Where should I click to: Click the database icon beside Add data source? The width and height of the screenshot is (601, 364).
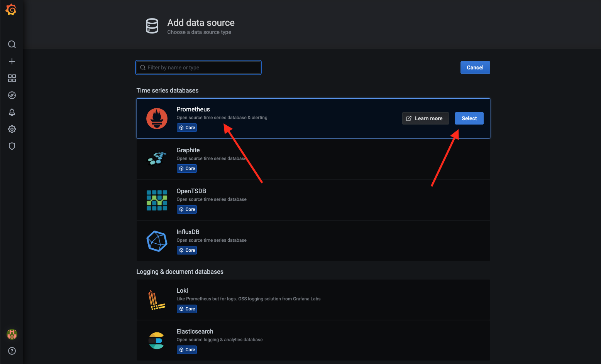(x=152, y=26)
